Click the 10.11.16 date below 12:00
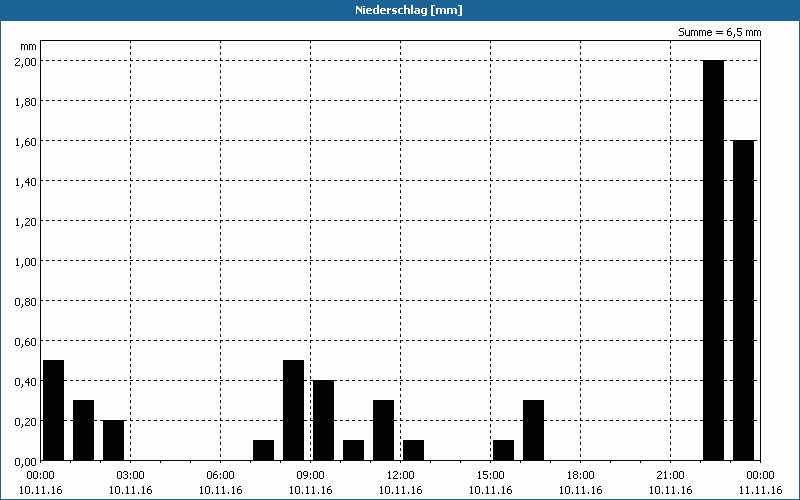Viewport: 800px width, 500px height. pyautogui.click(x=401, y=490)
